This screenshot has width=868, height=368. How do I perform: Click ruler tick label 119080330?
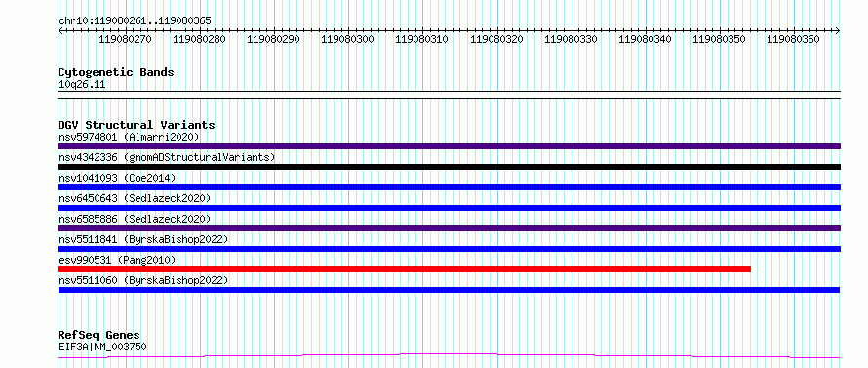571,39
